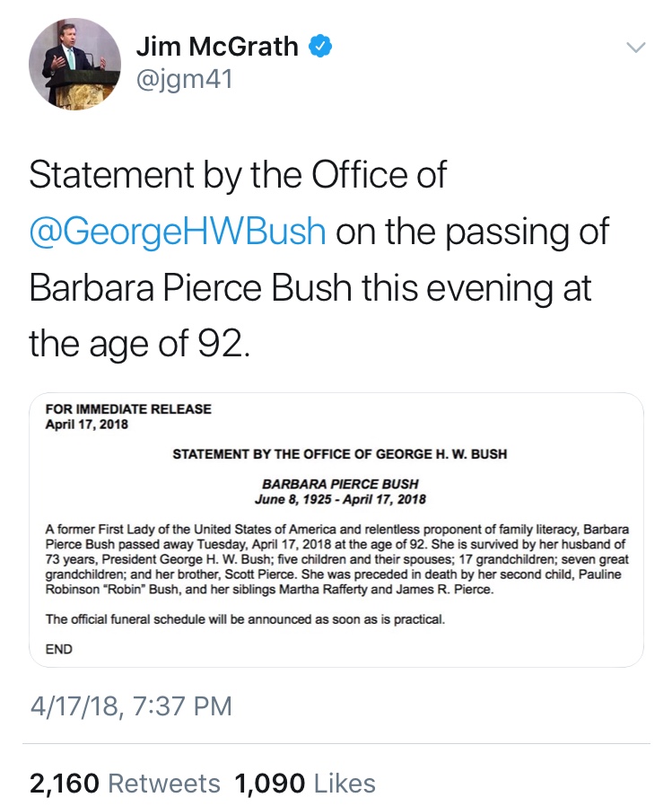Click the tweet line "the age of 92."
This screenshot has width=672, height=806.
[x=136, y=342]
